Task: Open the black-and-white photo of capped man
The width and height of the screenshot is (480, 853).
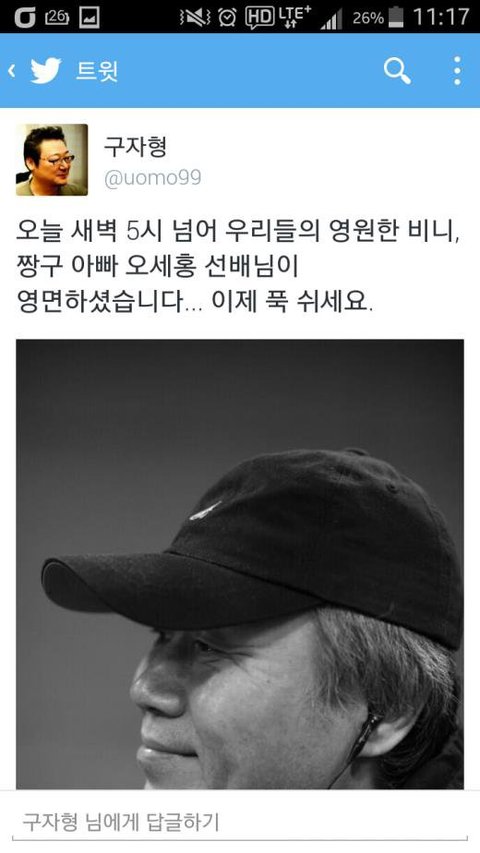Action: coord(240,564)
